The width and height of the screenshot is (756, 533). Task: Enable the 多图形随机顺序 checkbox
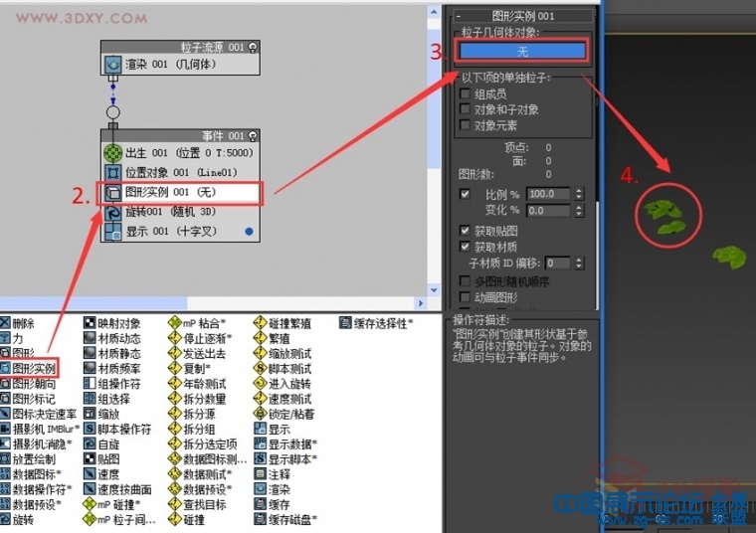coord(465,280)
